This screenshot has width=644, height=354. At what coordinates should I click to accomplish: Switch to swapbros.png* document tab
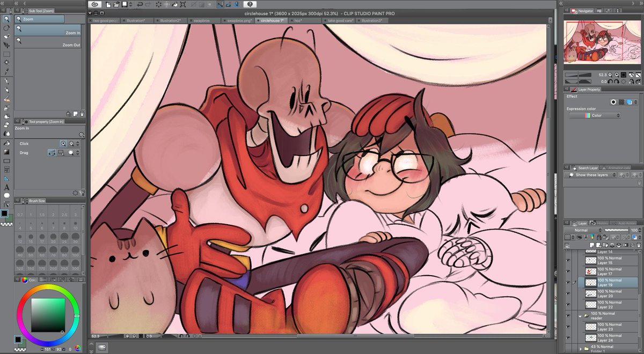click(x=239, y=20)
